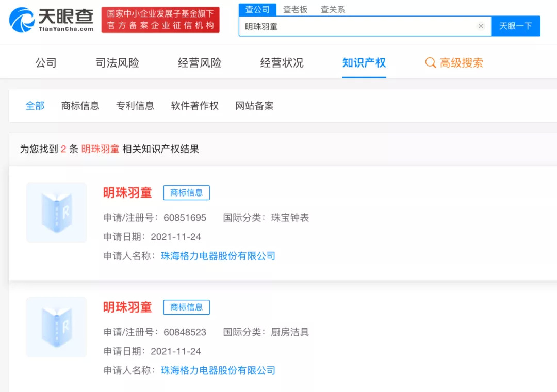Image resolution: width=557 pixels, height=392 pixels.
Task: Open 珠海格力电器股份有限公司 link in the 珠宝钟表 result
Action: pos(218,256)
